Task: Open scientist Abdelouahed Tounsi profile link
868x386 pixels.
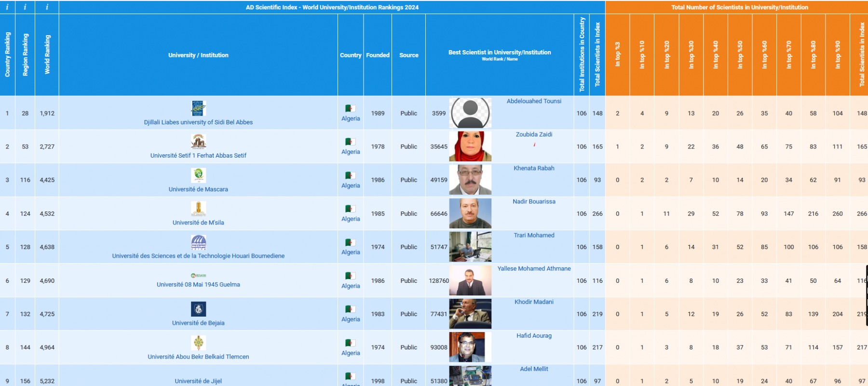Action: 534,101
